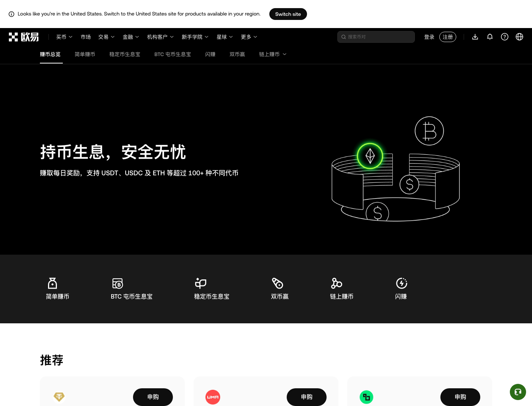The height and width of the screenshot is (406, 532).
Task: Click the 欧易 OKX logo
Action: tap(24, 37)
